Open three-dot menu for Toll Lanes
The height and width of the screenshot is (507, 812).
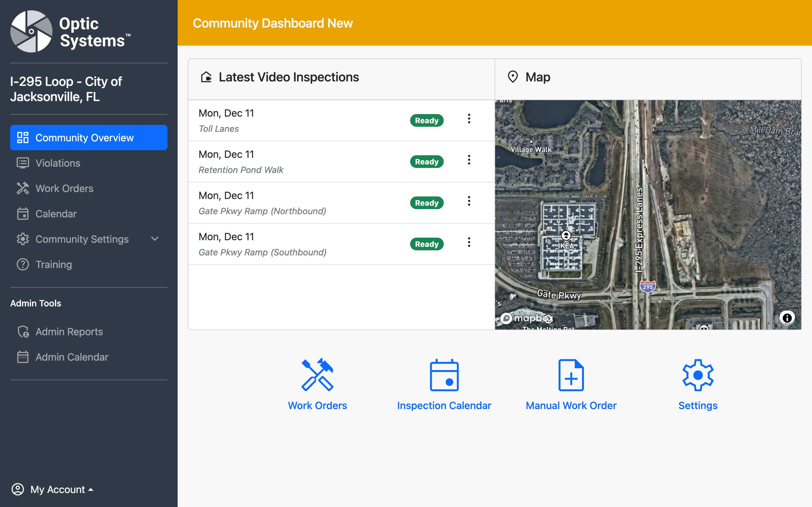pyautogui.click(x=469, y=119)
